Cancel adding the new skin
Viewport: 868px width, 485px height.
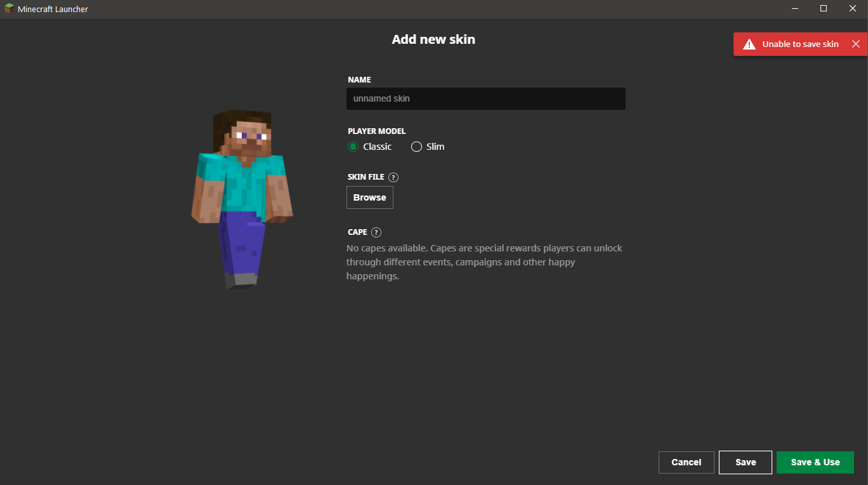point(687,462)
